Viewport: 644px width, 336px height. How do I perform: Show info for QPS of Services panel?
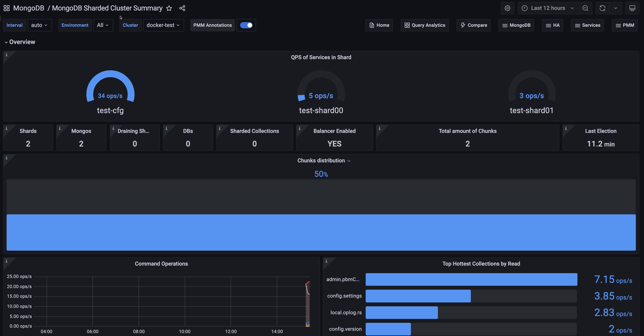coord(6,55)
